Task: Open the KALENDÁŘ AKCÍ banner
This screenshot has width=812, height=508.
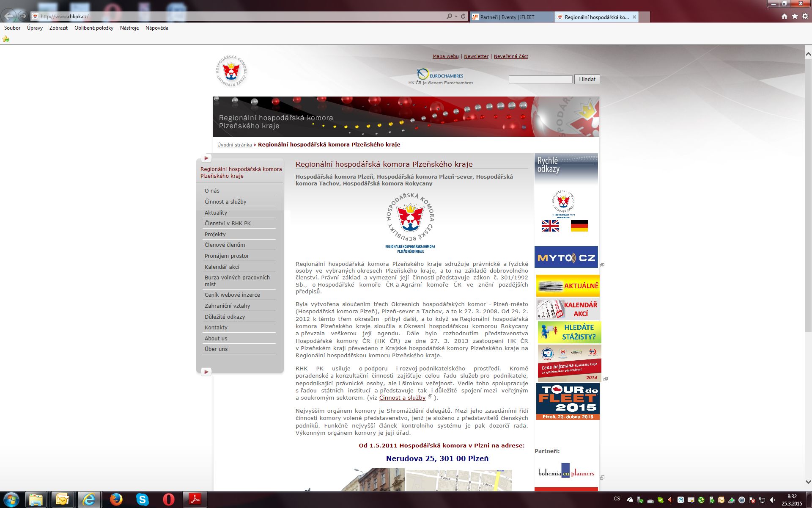Action: (x=568, y=309)
